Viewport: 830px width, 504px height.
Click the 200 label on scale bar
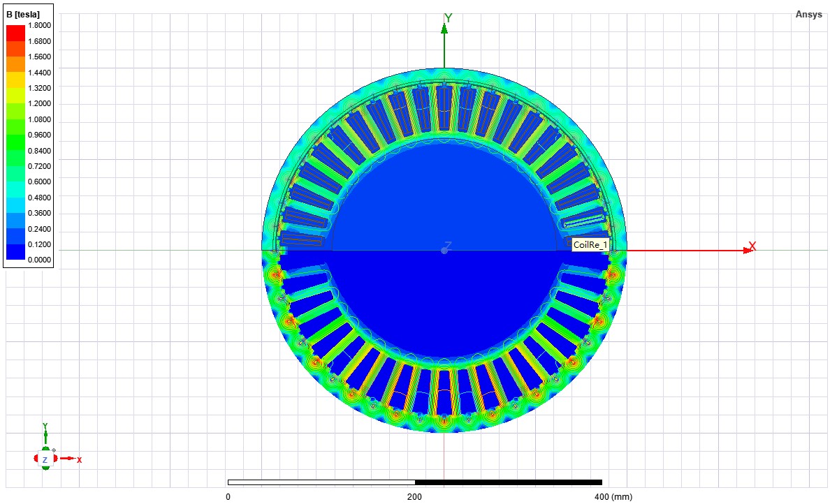click(x=414, y=496)
